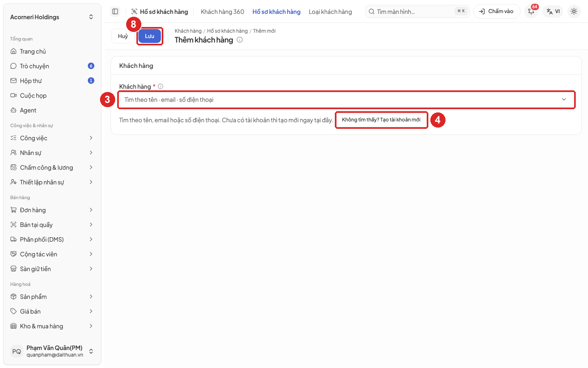588x368 pixels.
Task: Open the Loại khách hàng tab
Action: point(330,12)
